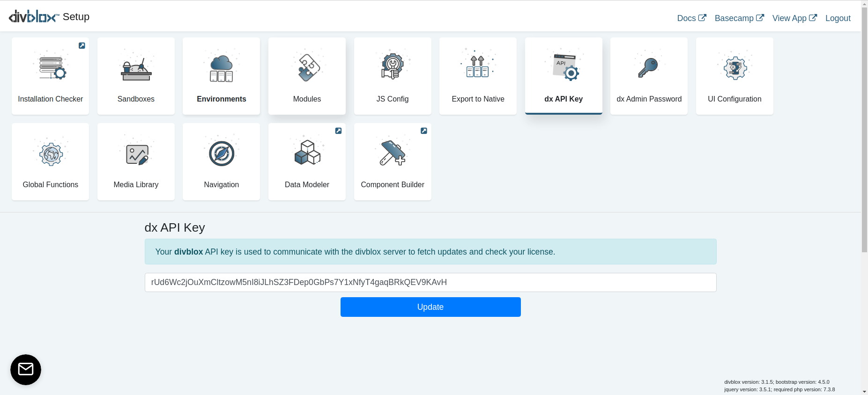Select the Global Functions label

(x=51, y=185)
